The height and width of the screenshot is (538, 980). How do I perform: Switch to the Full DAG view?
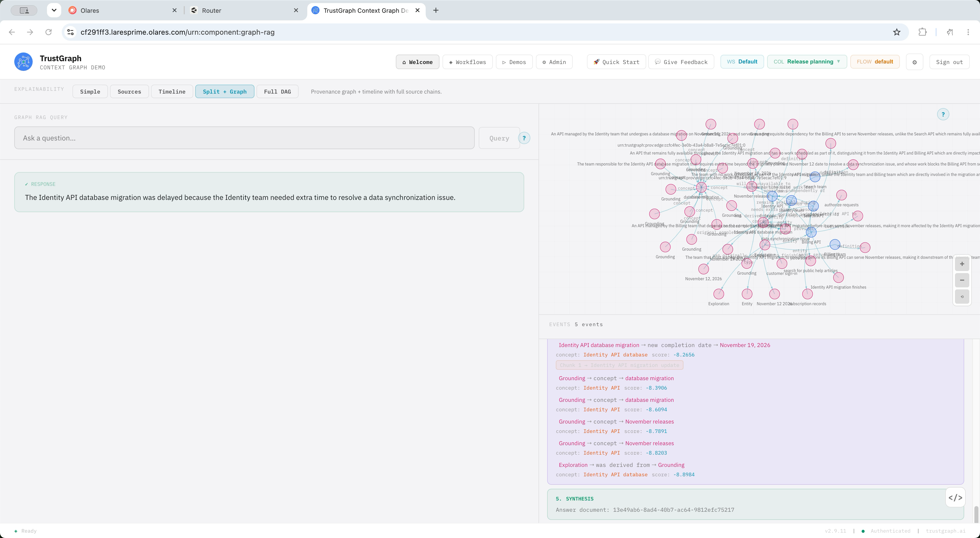point(277,92)
